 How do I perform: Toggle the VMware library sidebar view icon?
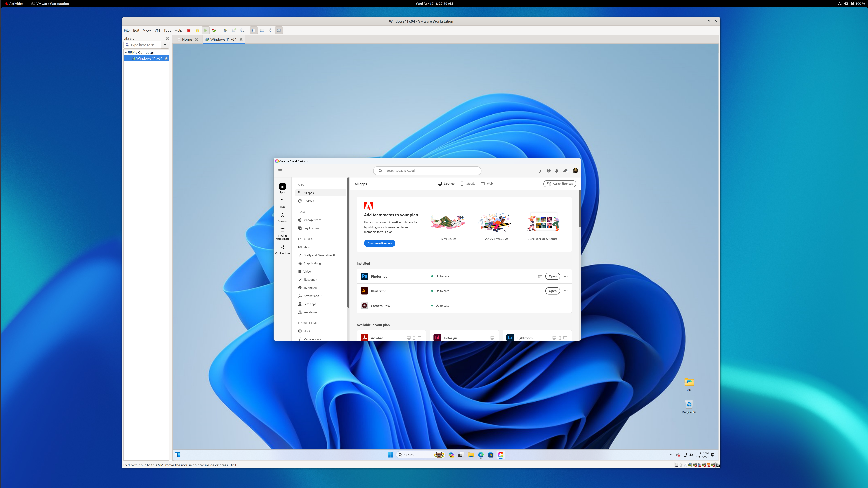pos(254,30)
